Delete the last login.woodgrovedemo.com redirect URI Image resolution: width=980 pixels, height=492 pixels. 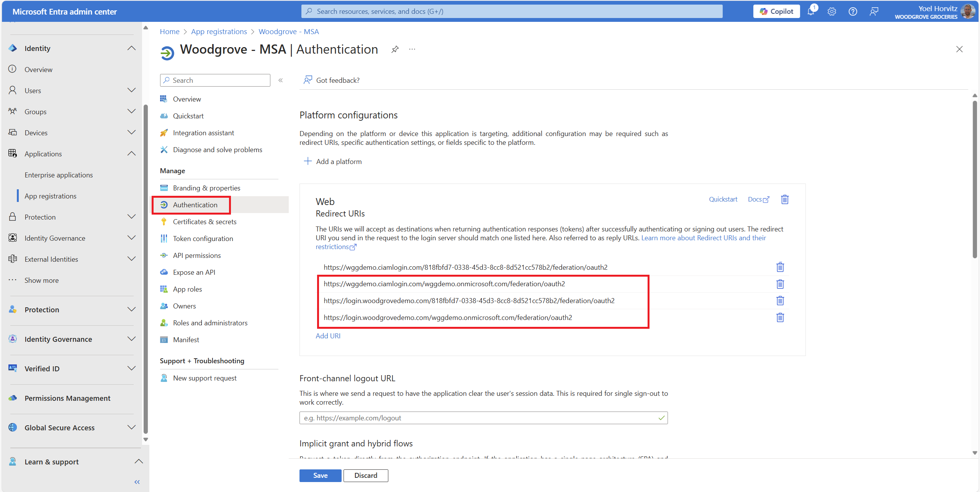coord(780,317)
